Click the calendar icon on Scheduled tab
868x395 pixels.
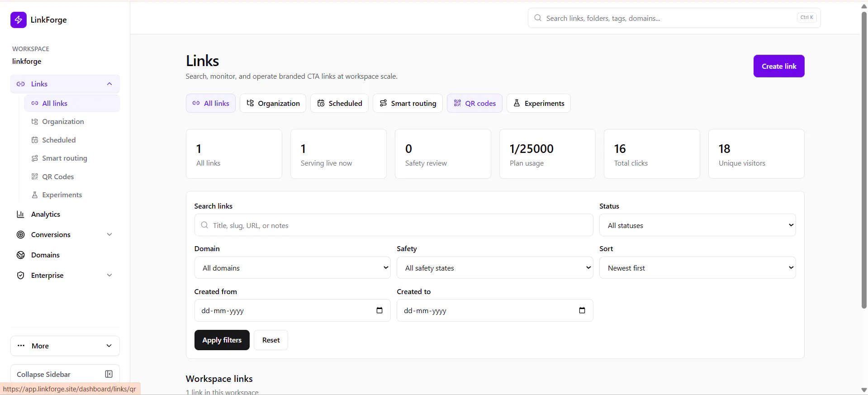tap(321, 104)
